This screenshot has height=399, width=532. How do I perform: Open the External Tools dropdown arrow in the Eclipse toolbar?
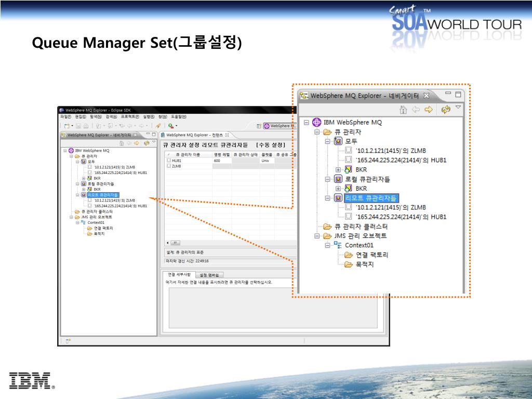177,126
